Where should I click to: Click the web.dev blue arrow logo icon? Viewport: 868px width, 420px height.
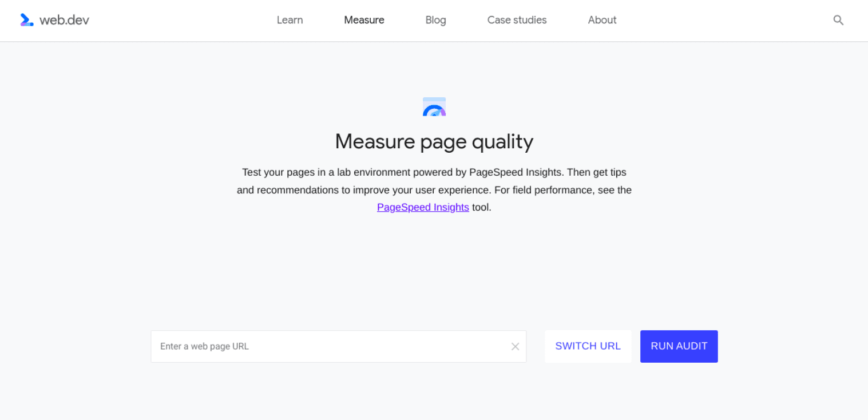pyautogui.click(x=26, y=19)
